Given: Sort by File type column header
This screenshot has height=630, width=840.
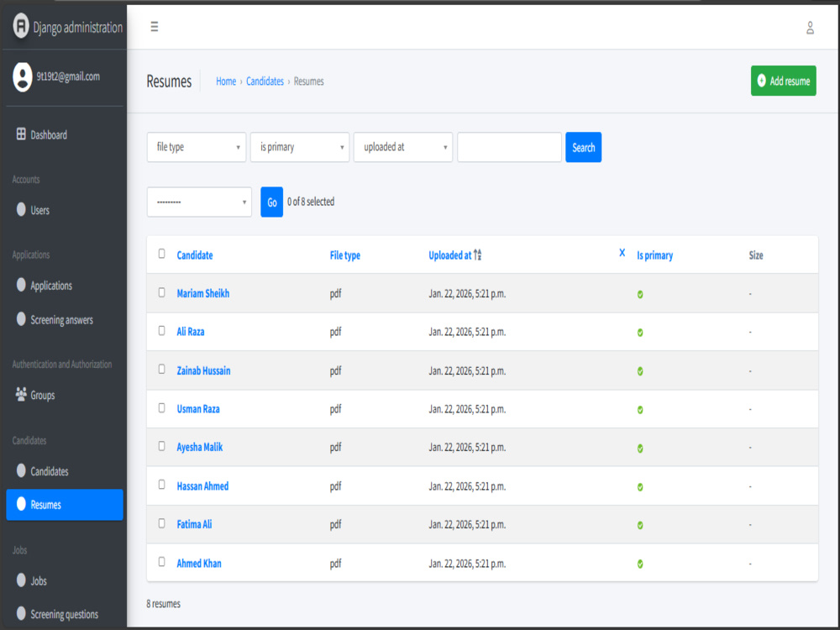Looking at the screenshot, I should tap(345, 255).
